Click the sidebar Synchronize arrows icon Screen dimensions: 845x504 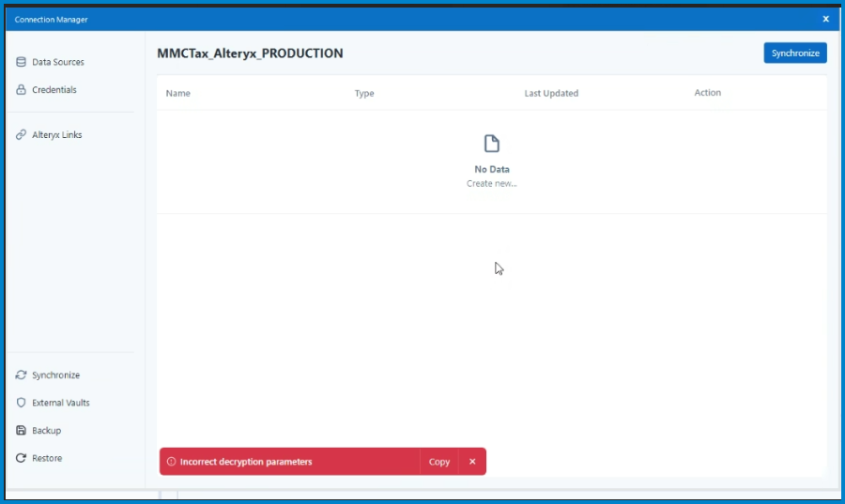(x=21, y=374)
